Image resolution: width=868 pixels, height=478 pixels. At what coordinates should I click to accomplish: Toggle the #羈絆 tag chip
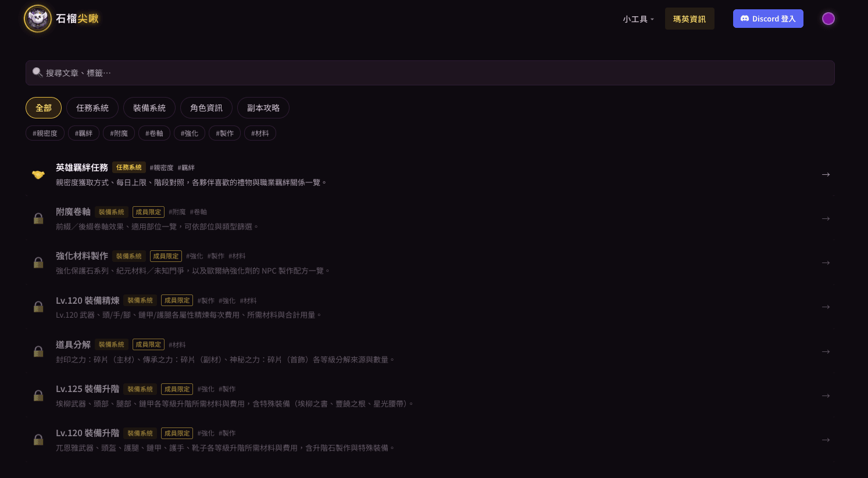pos(84,133)
